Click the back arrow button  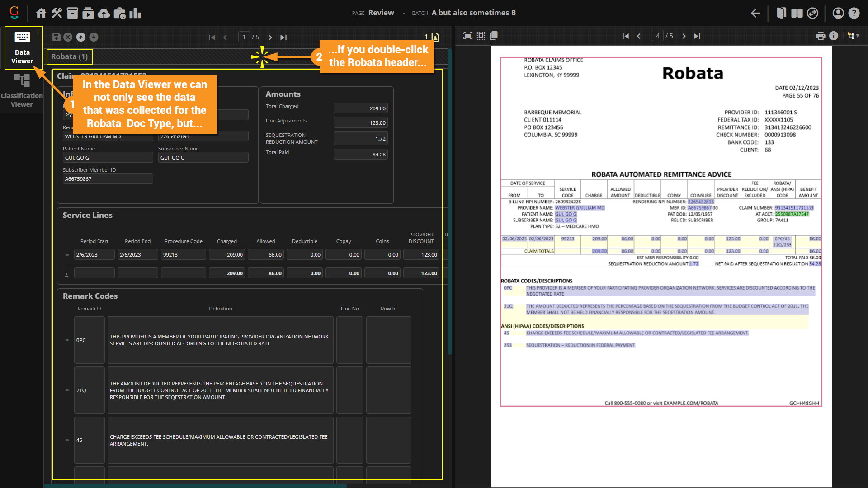(755, 13)
